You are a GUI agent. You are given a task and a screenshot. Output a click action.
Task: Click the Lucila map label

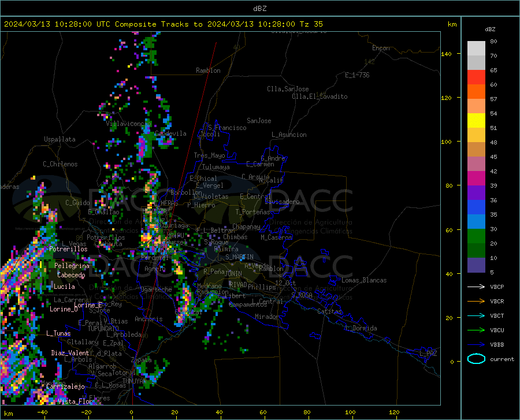(64, 287)
